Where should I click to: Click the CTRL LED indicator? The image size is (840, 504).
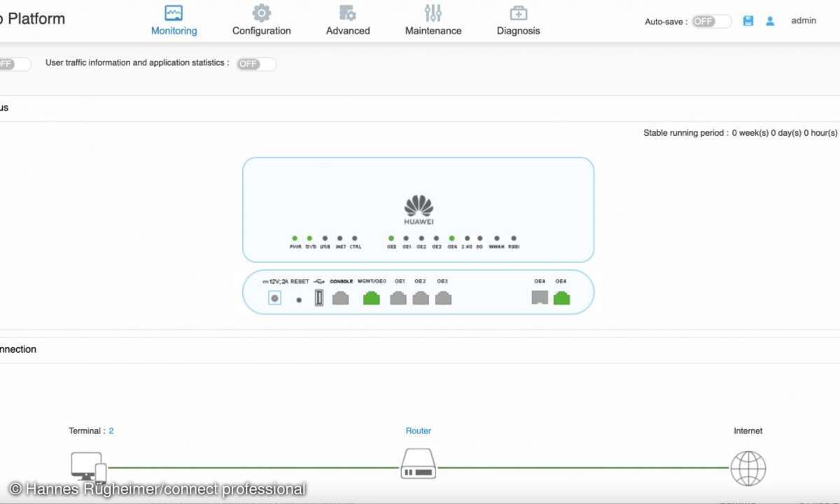pyautogui.click(x=355, y=239)
